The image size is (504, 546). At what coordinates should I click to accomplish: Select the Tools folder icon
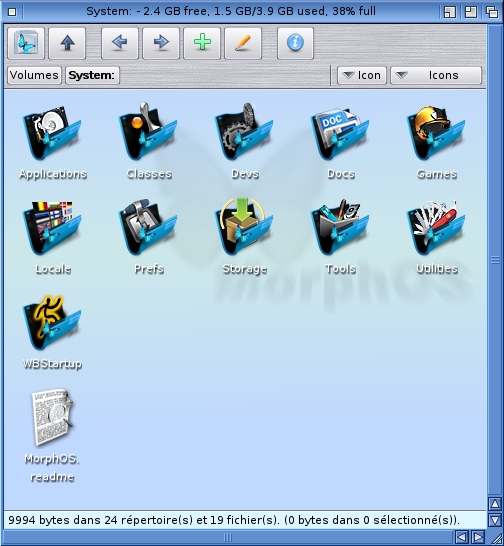[340, 227]
